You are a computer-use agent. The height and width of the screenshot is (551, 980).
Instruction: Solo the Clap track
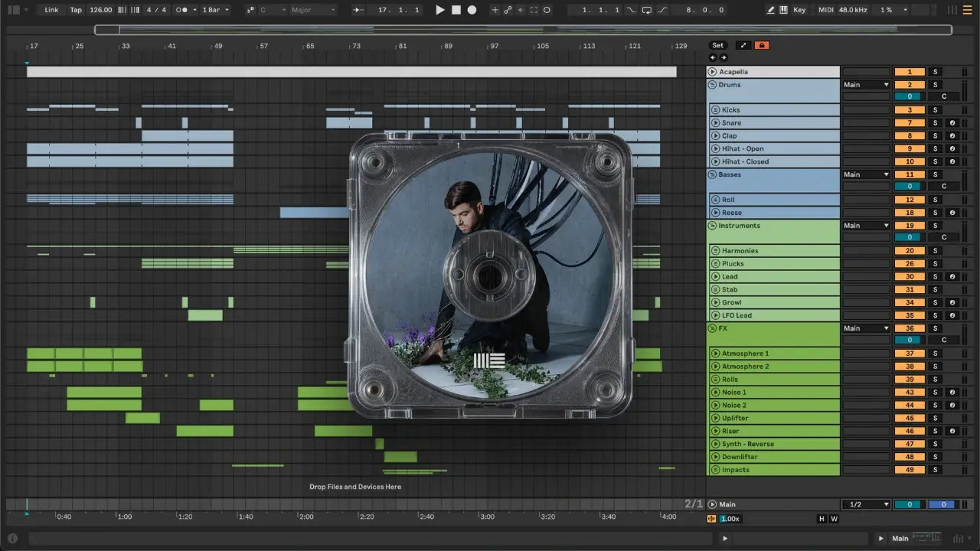(x=934, y=136)
